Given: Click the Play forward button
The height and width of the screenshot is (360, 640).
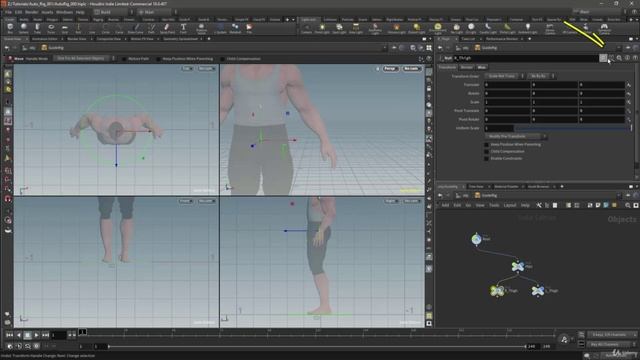Looking at the screenshot, I should click(x=36, y=335).
